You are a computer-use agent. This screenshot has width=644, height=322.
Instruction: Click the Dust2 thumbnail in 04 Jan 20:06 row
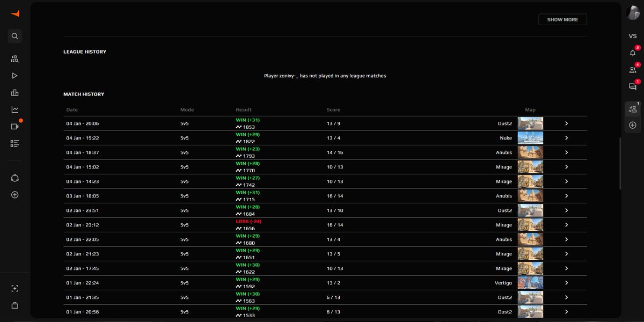coord(530,123)
